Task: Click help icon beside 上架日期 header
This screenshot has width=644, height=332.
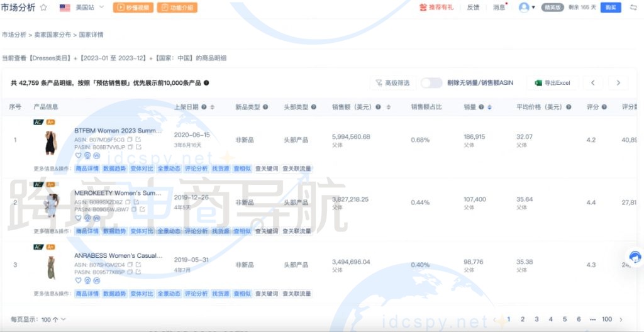Action: (204, 107)
